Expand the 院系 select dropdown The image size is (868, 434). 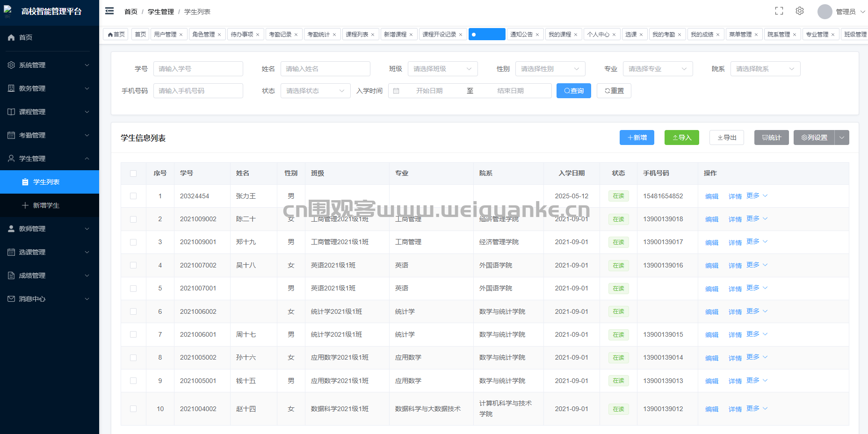[765, 69]
